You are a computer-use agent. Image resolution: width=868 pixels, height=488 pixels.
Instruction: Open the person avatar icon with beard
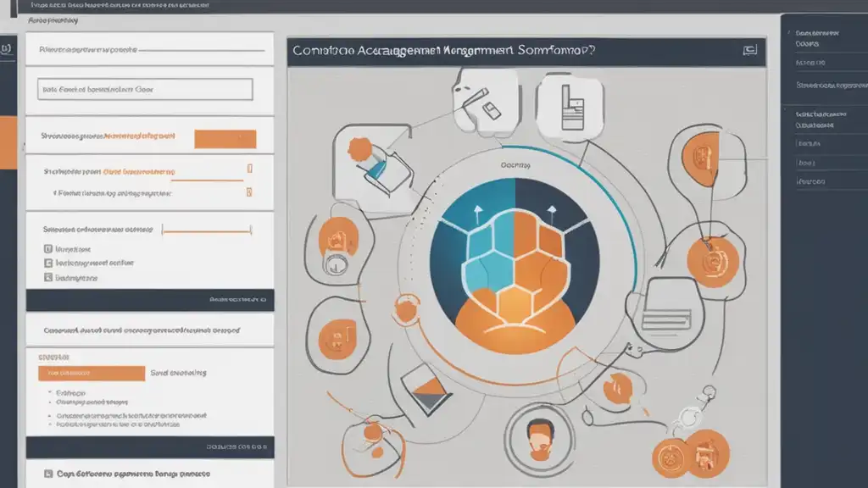click(x=539, y=440)
